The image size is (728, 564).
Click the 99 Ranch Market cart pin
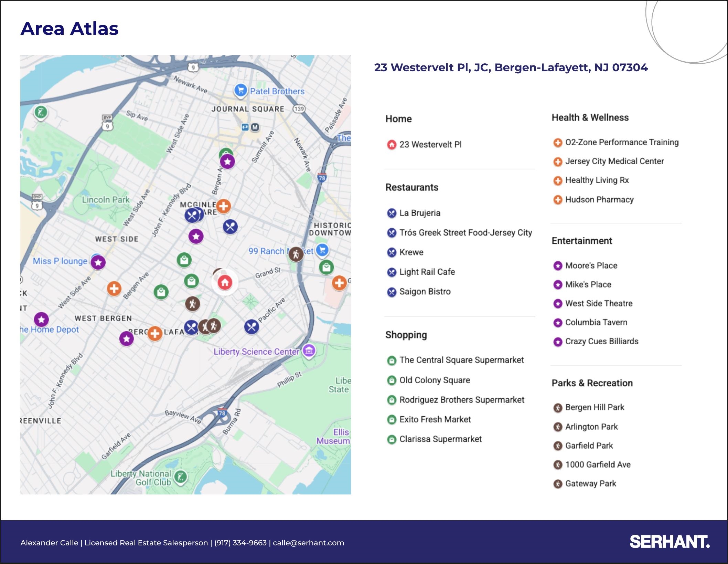tap(322, 250)
